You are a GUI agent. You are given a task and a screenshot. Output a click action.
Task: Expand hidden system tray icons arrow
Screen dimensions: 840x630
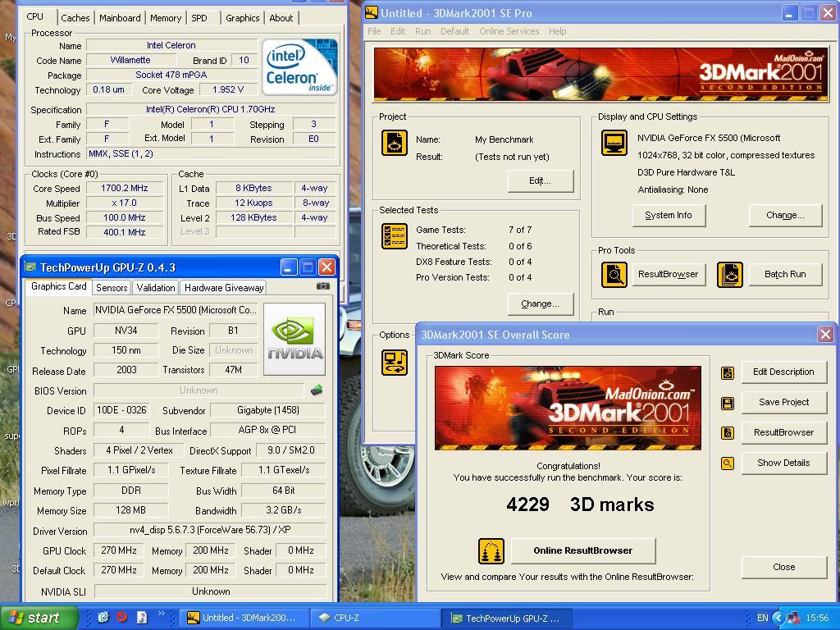(778, 618)
